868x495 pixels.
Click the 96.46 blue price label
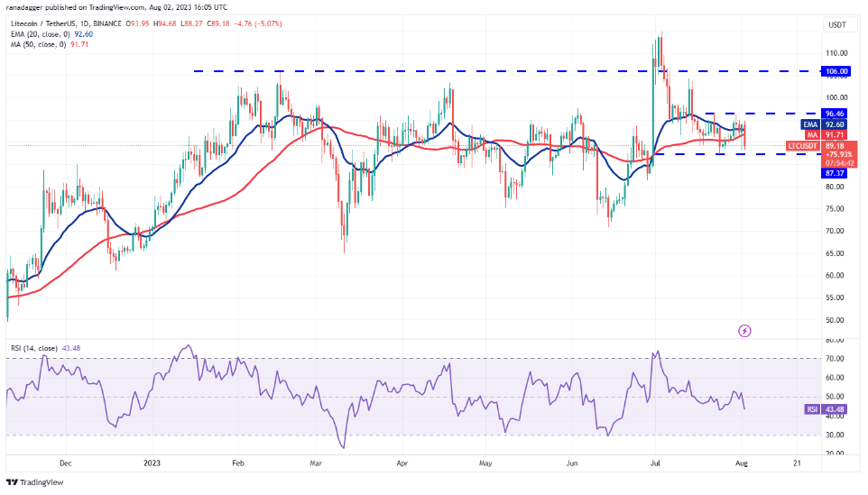tap(836, 114)
